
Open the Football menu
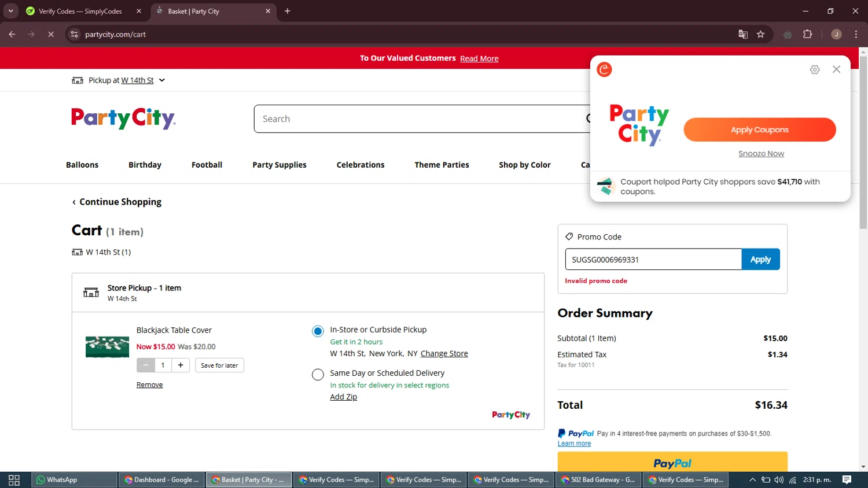point(207,165)
